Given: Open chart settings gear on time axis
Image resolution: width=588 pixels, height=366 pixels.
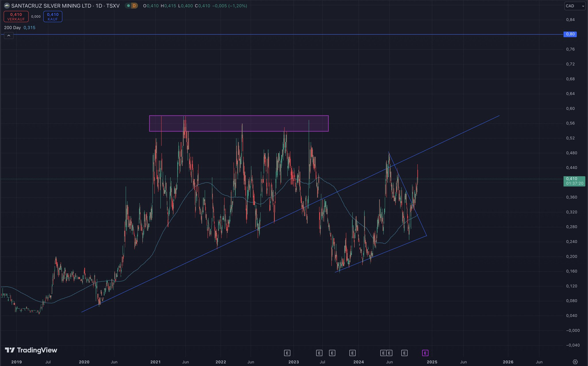Looking at the screenshot, I should pyautogui.click(x=575, y=362).
